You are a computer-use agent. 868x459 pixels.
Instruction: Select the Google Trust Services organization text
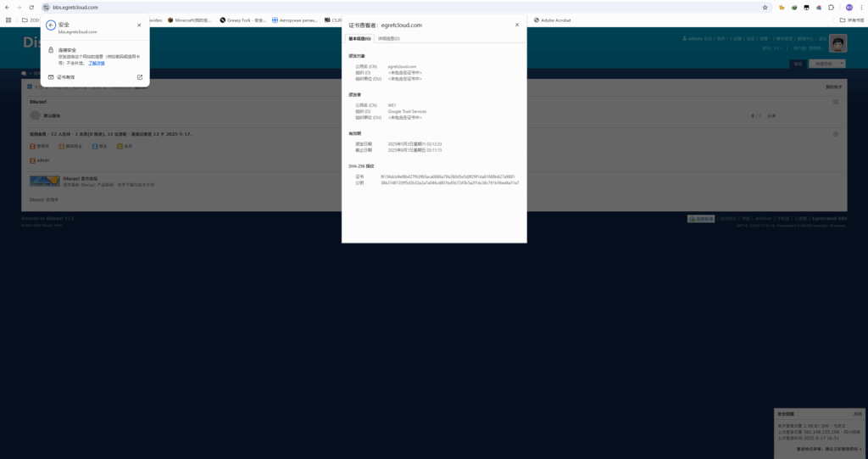407,111
